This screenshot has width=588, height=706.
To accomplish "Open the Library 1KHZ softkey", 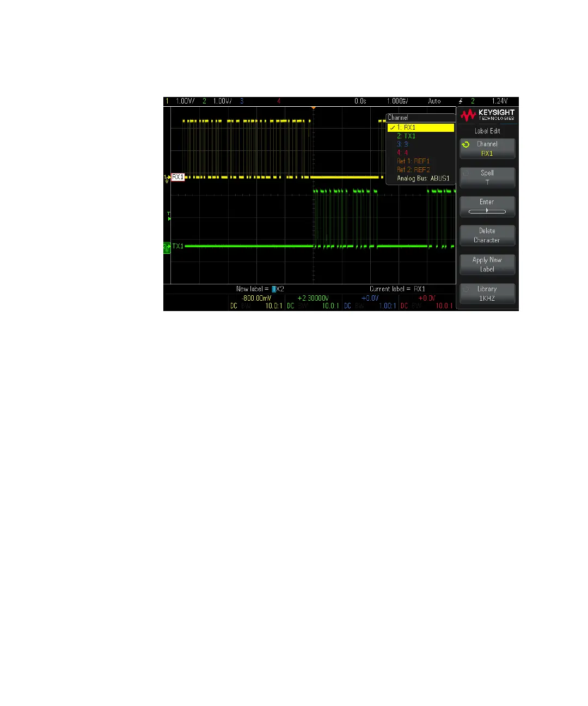I will (487, 293).
